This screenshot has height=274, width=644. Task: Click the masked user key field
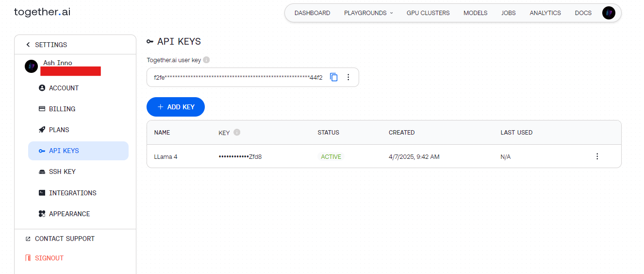pyautogui.click(x=238, y=77)
